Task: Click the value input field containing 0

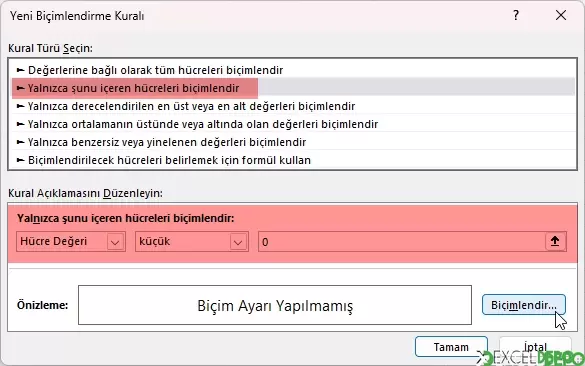Action: tap(402, 241)
